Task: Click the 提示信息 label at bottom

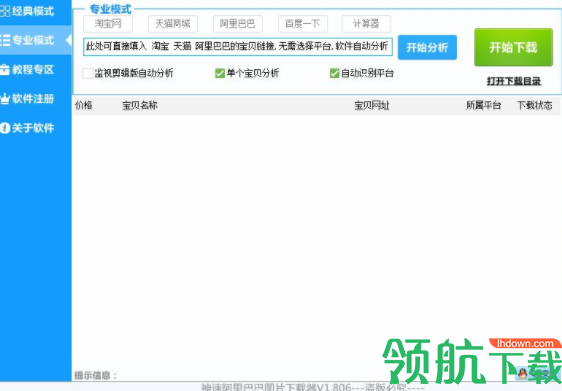Action: [x=95, y=375]
